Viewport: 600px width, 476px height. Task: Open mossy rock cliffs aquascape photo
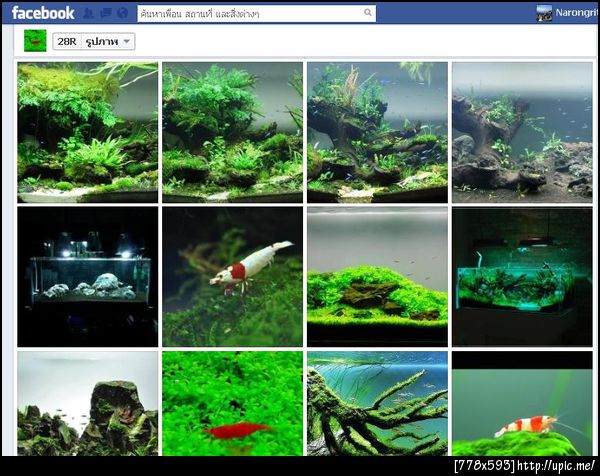88,404
